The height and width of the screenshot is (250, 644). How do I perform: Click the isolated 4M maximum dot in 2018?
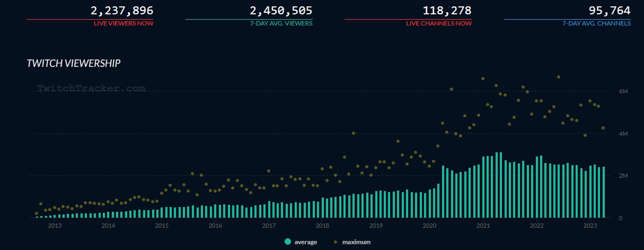click(x=354, y=133)
